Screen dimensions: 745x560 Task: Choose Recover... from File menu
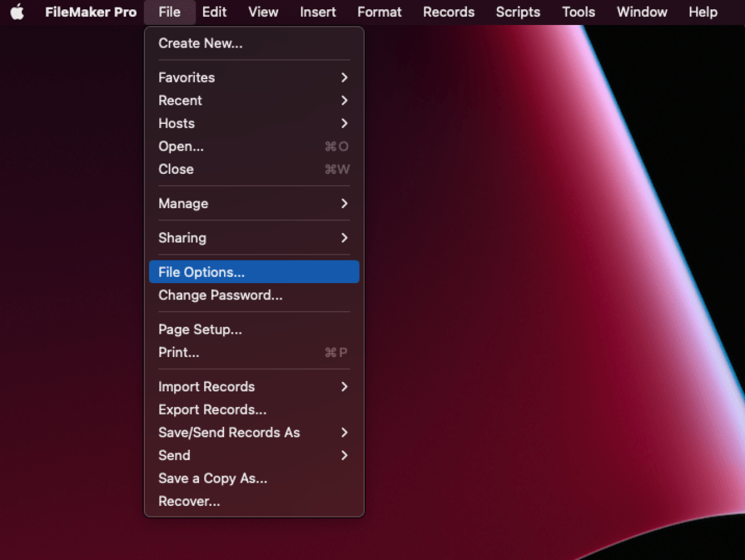254,501
